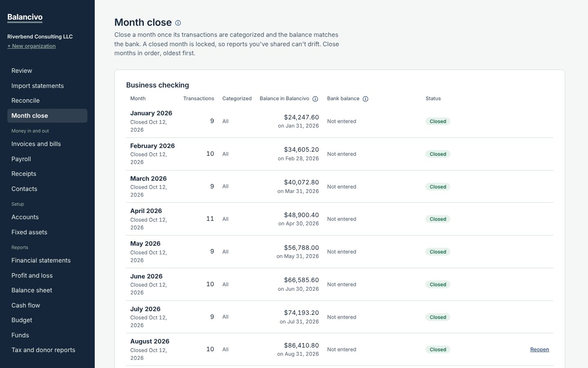This screenshot has width=588, height=368.
Task: Click the Closed status badge for April 2026
Action: [438, 219]
